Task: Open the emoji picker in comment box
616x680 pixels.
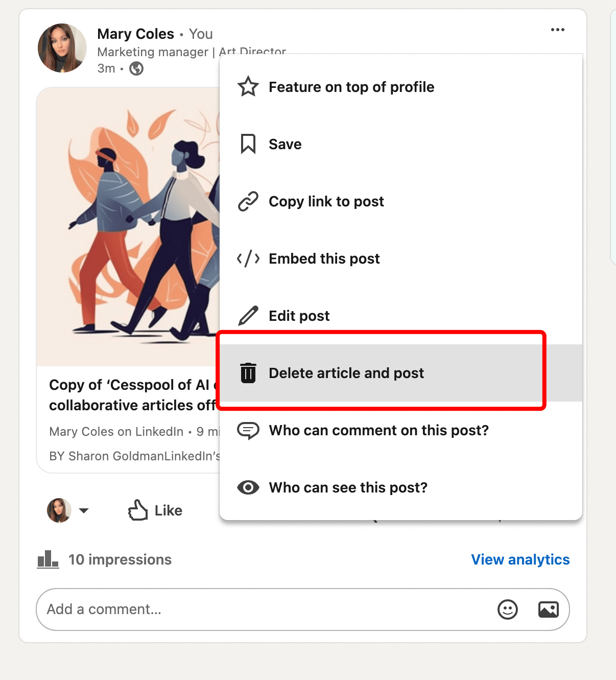Action: (x=507, y=609)
